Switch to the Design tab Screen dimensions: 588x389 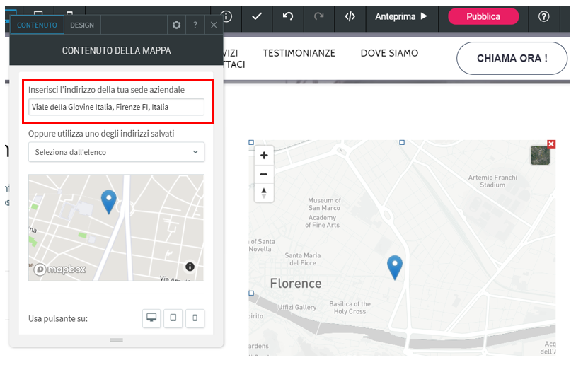[82, 25]
